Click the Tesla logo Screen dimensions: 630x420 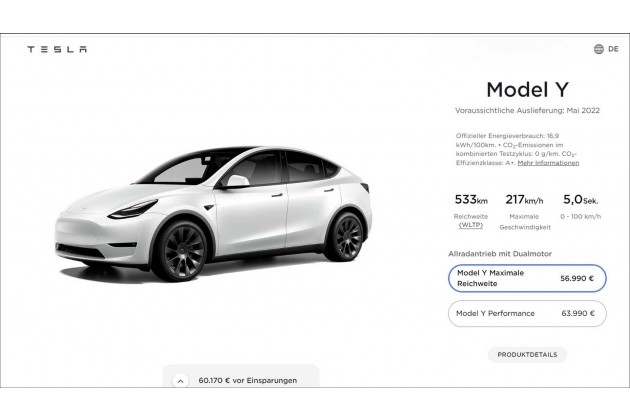(x=57, y=49)
